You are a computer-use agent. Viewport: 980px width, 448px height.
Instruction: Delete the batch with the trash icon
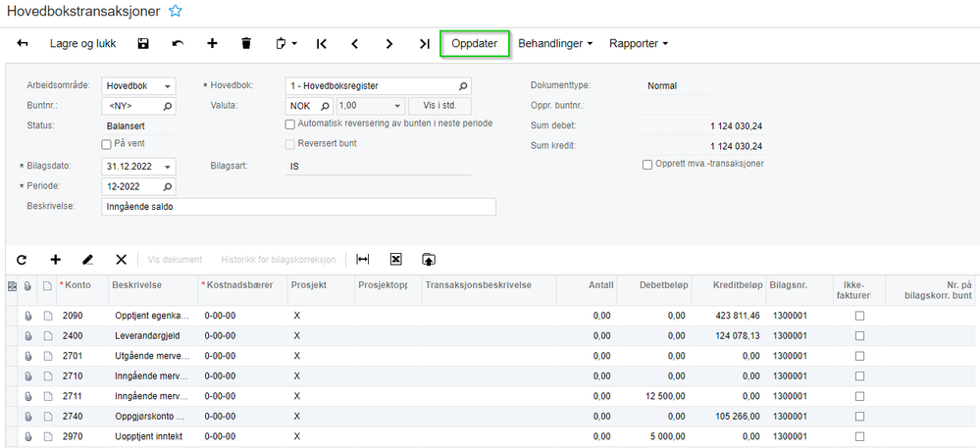(x=246, y=44)
